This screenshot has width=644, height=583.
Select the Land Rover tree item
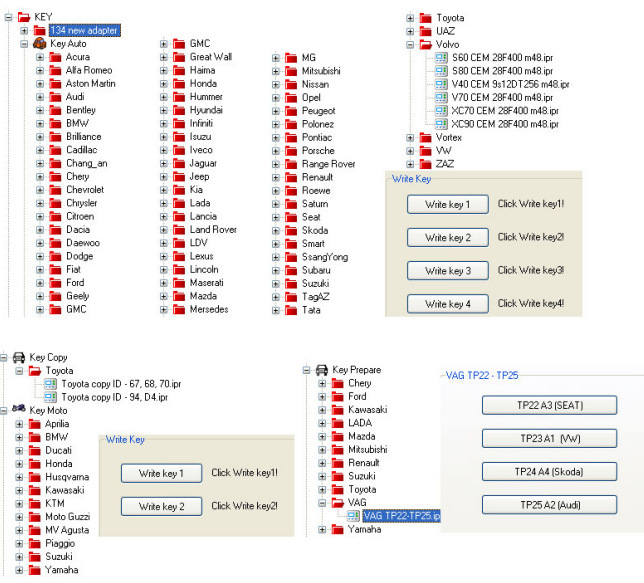coord(213,230)
